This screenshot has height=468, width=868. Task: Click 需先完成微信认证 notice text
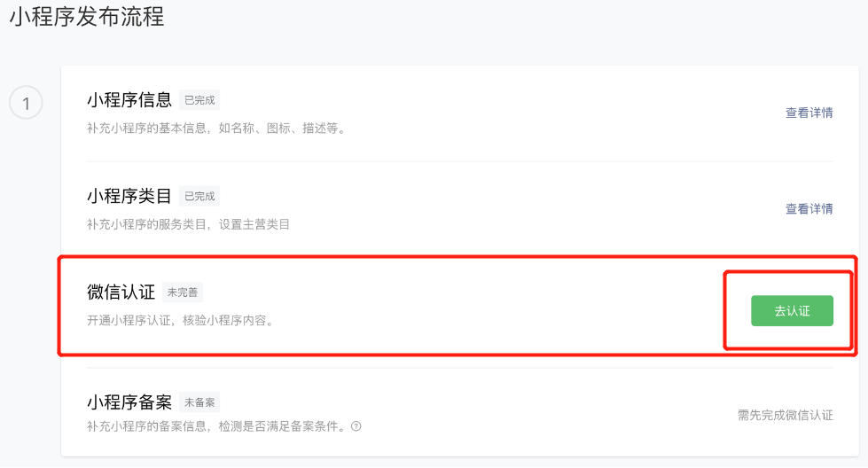coord(785,415)
